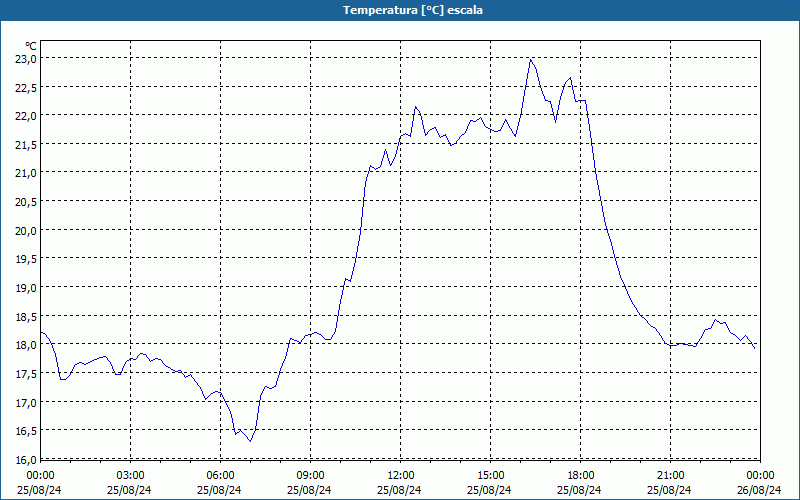The width and height of the screenshot is (800, 500).
Task: Click the 26/08/24 date label
Action: click(x=759, y=490)
